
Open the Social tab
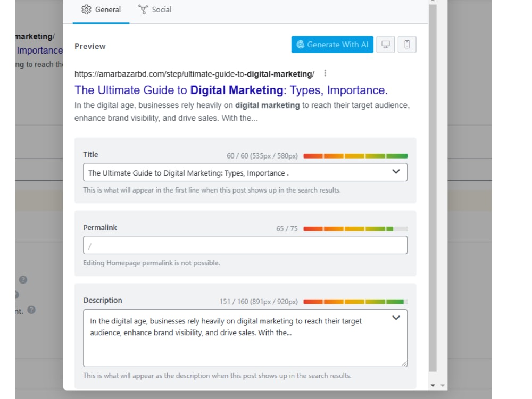point(155,10)
